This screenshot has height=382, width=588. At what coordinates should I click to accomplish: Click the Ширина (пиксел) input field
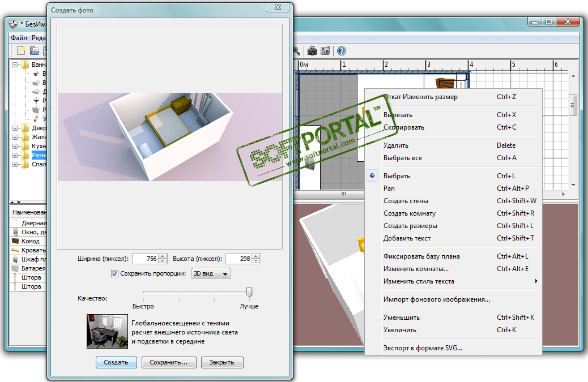(x=145, y=259)
